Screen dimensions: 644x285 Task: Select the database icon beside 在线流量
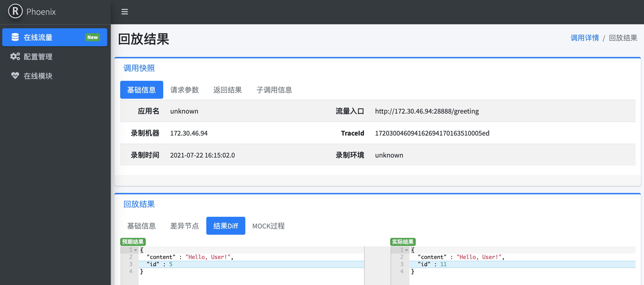(x=15, y=37)
